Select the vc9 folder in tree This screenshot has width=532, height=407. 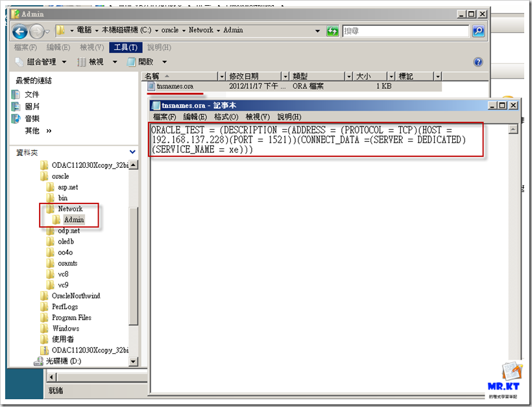63,285
